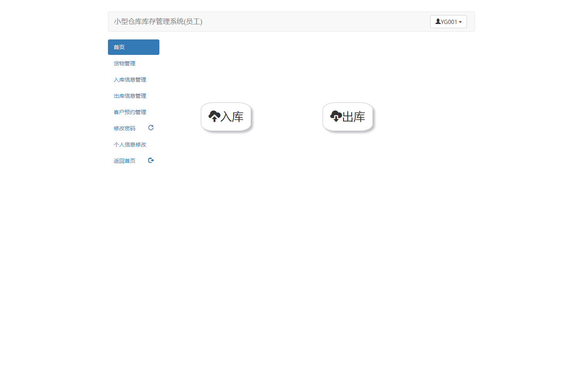This screenshot has height=392, width=583.
Task: Go to 出库信息管理 page
Action: (x=133, y=96)
